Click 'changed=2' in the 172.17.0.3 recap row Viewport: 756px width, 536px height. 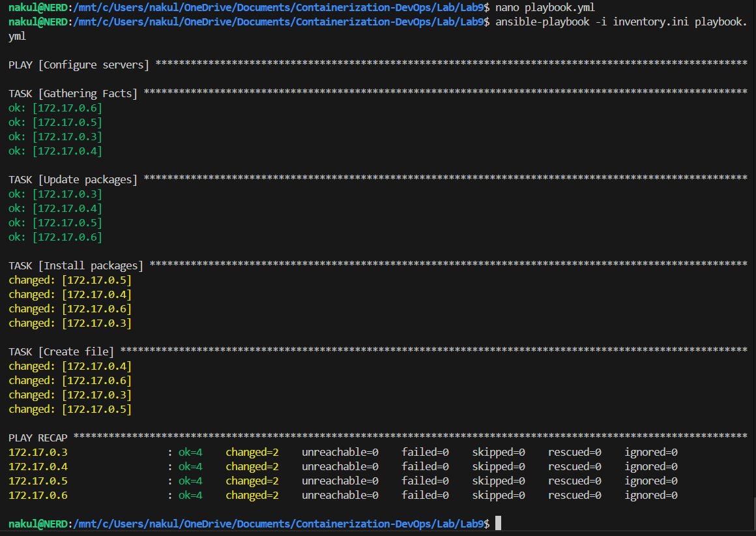[x=252, y=453]
